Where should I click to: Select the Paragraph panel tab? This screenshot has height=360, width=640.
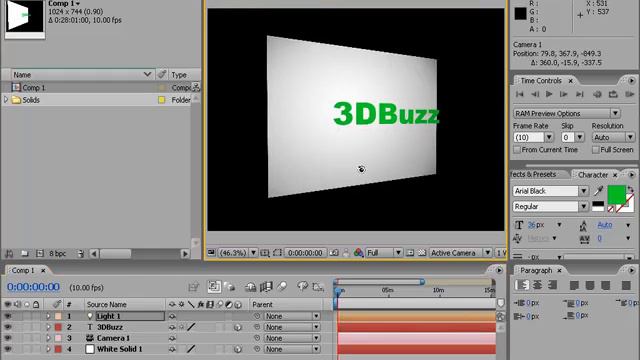tap(536, 270)
